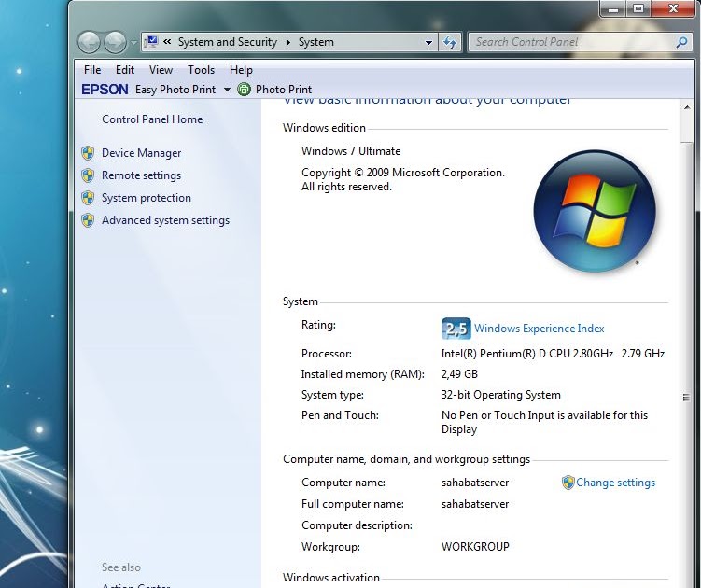Open address bar history dropdown arrow
Screen dimensions: 701x588
coord(428,43)
